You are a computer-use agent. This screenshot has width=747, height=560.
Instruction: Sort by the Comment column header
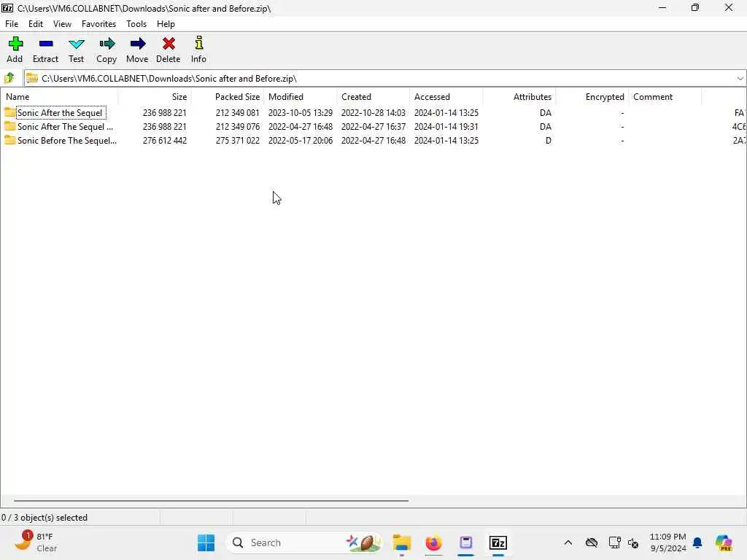click(665, 97)
